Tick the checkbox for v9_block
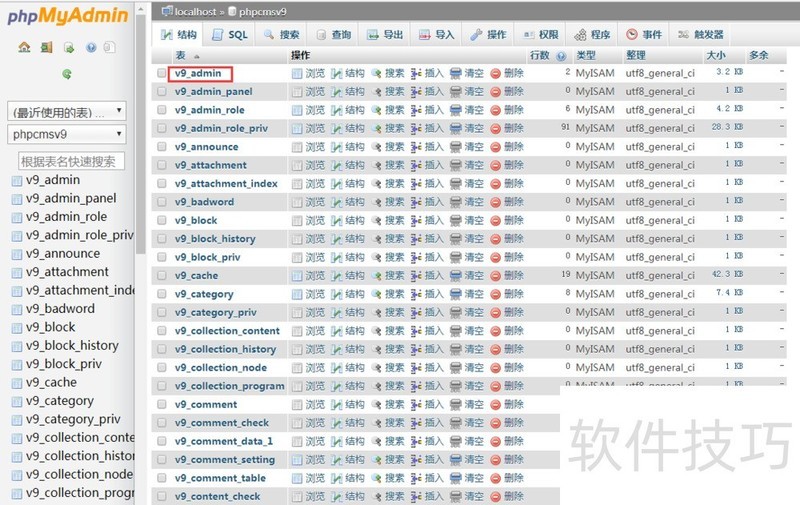This screenshot has height=505, width=800. pyautogui.click(x=162, y=220)
